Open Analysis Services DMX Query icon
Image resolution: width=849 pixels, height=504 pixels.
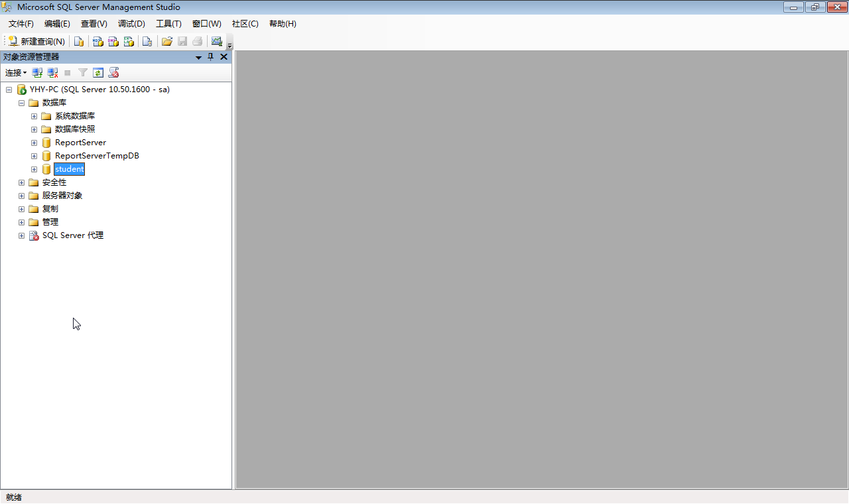(113, 41)
